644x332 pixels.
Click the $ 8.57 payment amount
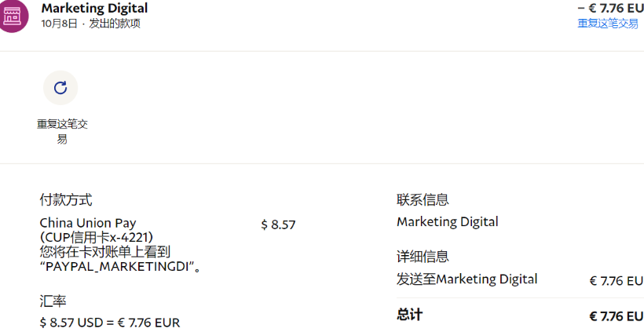coord(278,224)
